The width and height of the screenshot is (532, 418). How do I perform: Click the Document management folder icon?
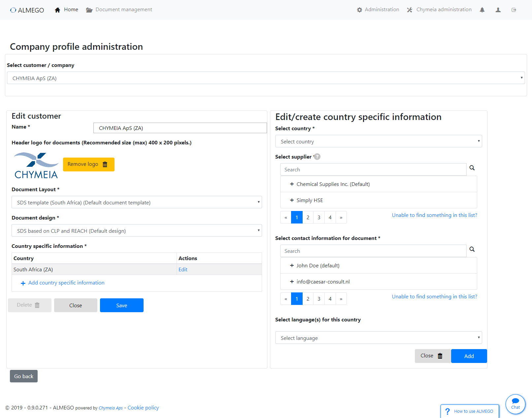click(89, 10)
